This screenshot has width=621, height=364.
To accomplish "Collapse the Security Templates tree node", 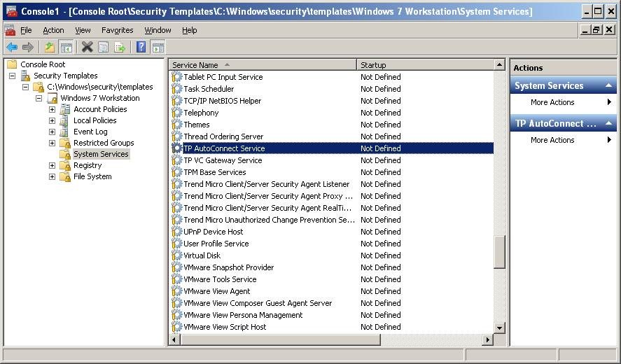I will pyautogui.click(x=13, y=76).
